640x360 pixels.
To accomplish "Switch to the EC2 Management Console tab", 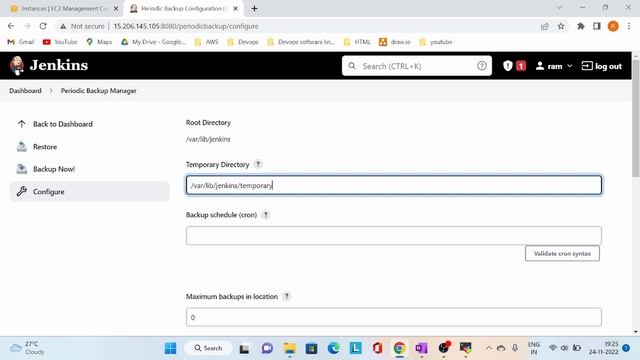I will 64,8.
